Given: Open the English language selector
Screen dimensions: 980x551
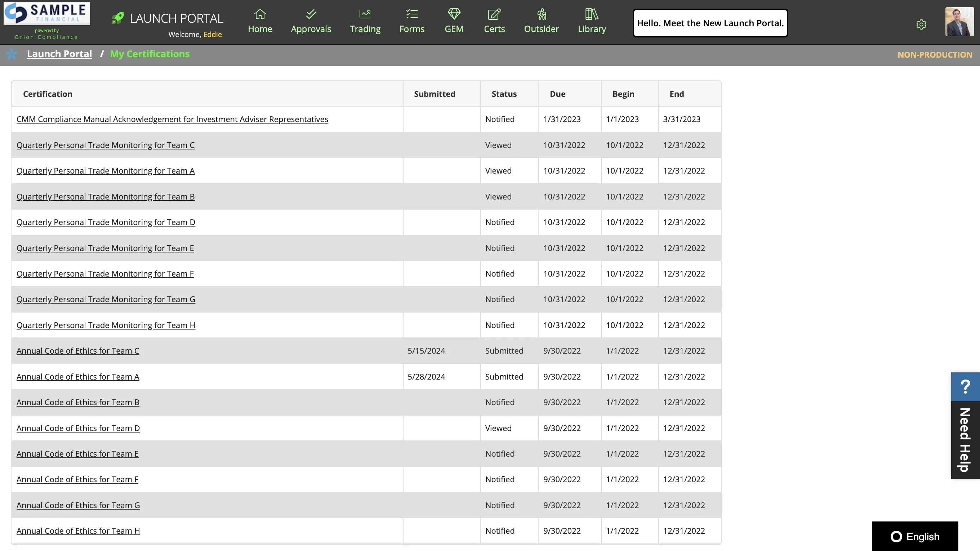Looking at the screenshot, I should [x=914, y=536].
